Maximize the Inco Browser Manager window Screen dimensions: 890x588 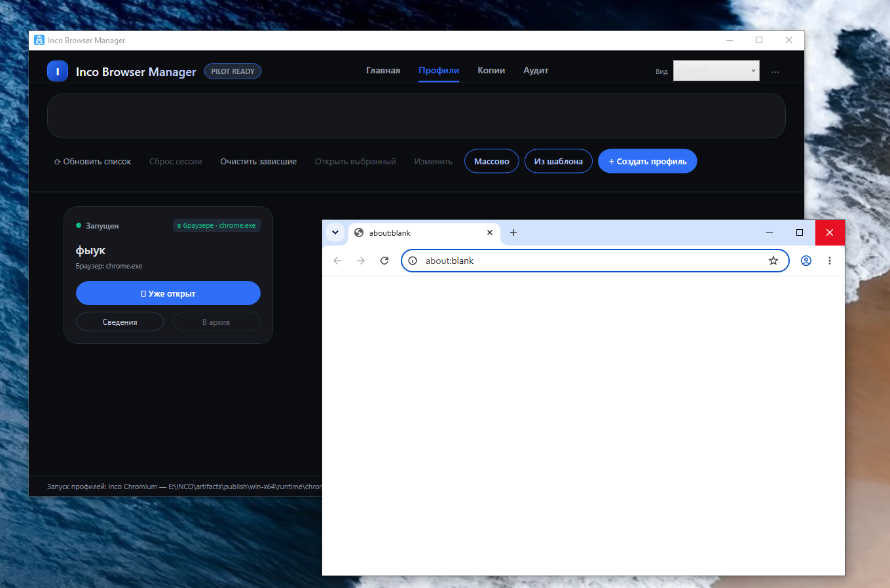pyautogui.click(x=759, y=40)
